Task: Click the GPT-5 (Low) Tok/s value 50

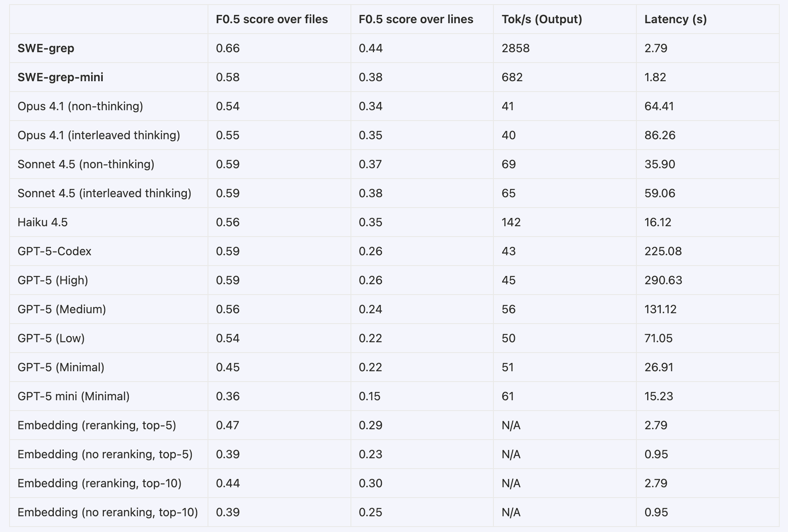Action: tap(509, 339)
